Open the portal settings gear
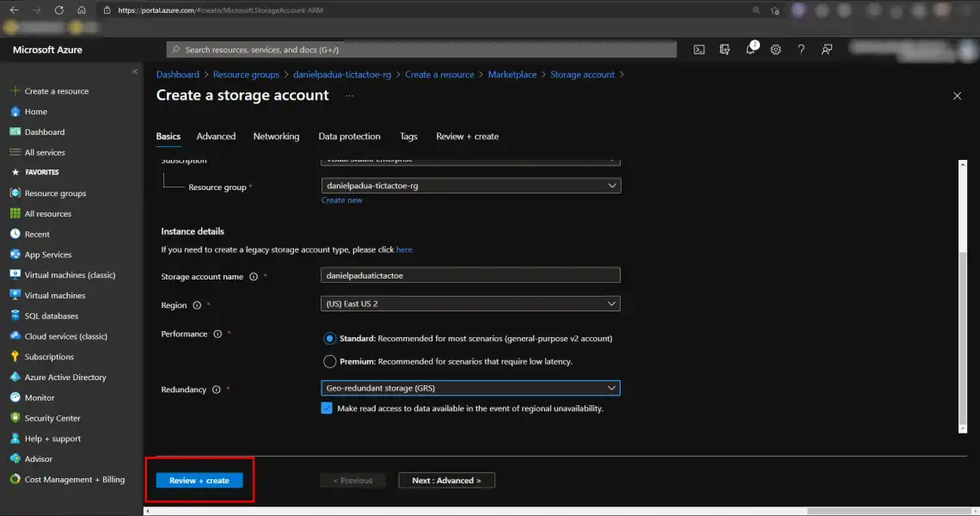The width and height of the screenshot is (980, 516). click(x=775, y=49)
